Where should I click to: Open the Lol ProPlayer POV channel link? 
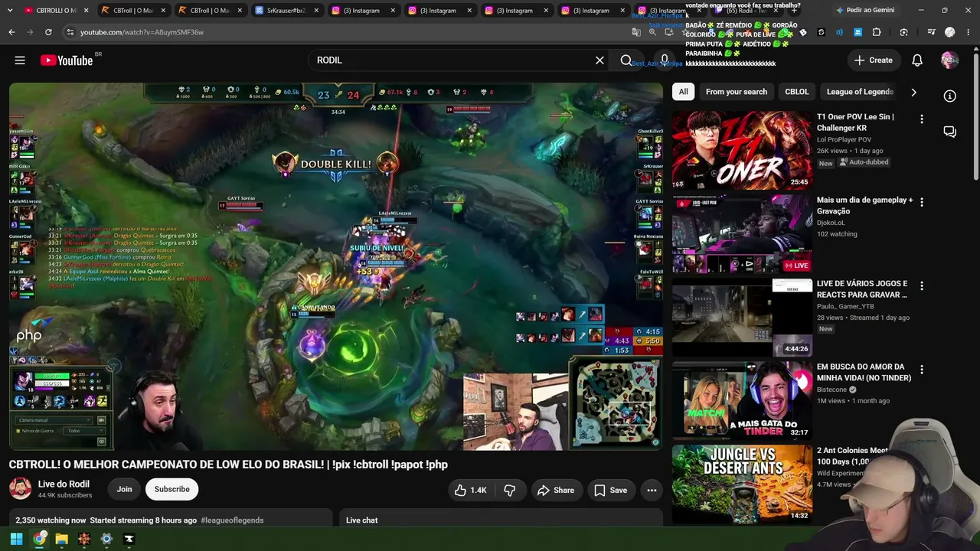(844, 139)
